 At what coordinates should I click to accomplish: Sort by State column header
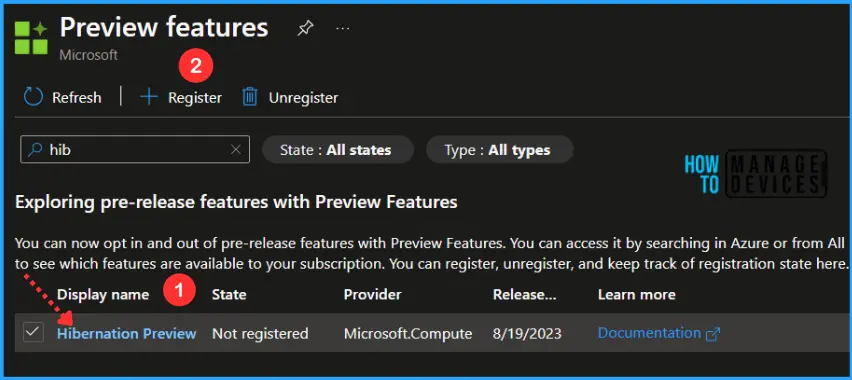click(x=229, y=295)
